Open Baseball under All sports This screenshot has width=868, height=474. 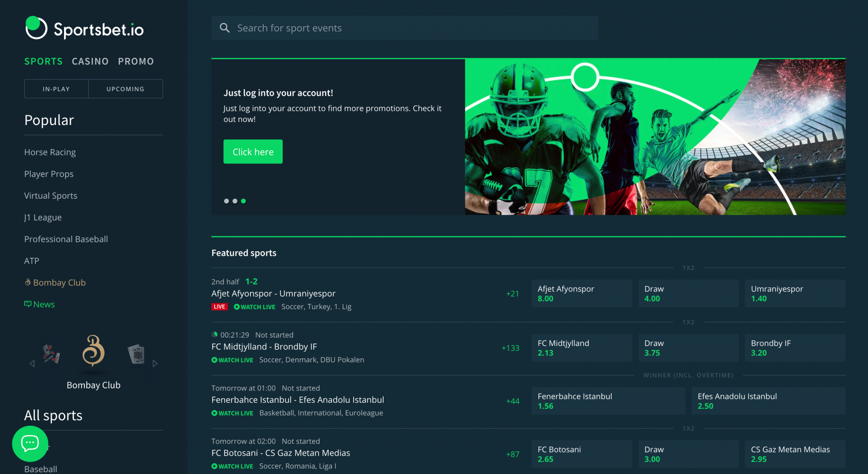click(41, 469)
